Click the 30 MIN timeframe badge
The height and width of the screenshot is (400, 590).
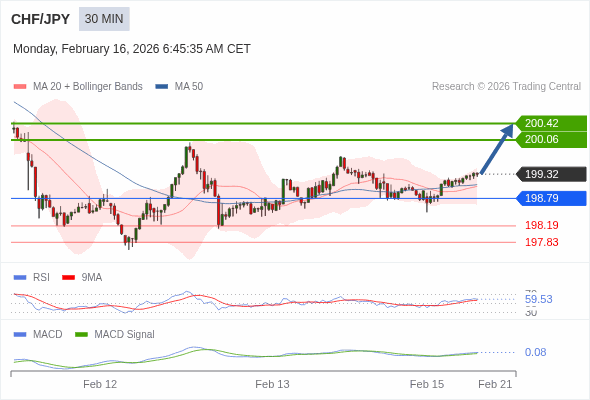(x=104, y=19)
